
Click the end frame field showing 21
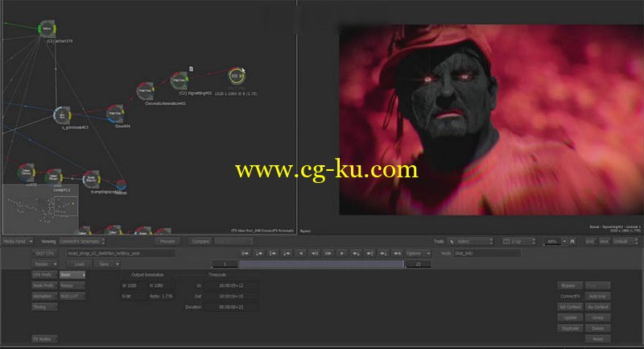[x=418, y=264]
